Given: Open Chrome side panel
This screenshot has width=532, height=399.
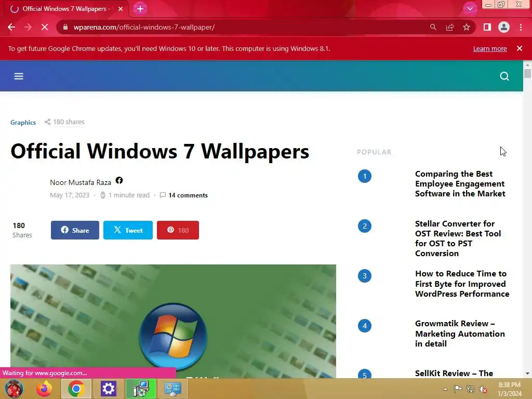Looking at the screenshot, I should coord(487,27).
